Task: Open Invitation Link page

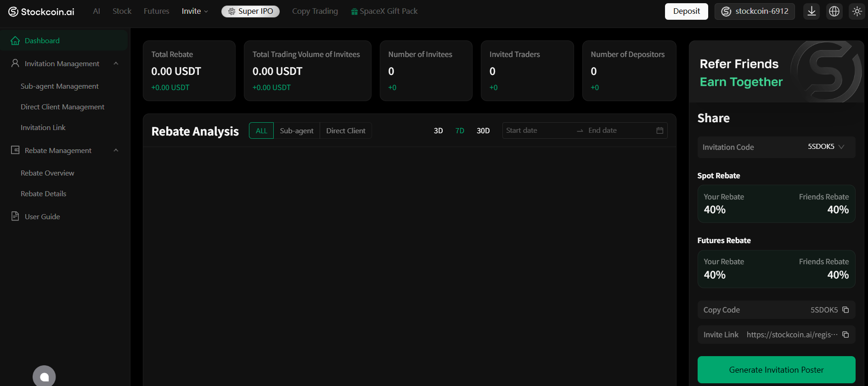Action: [43, 127]
